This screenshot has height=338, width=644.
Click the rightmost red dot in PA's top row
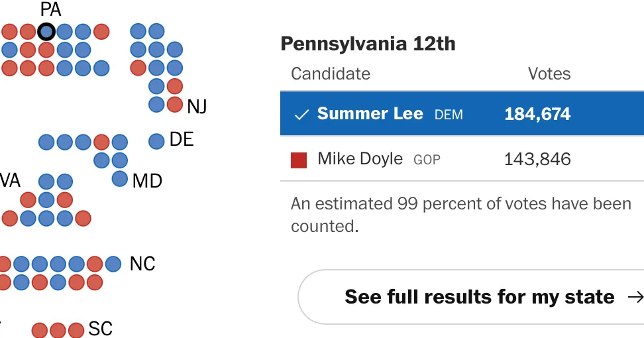[101, 32]
